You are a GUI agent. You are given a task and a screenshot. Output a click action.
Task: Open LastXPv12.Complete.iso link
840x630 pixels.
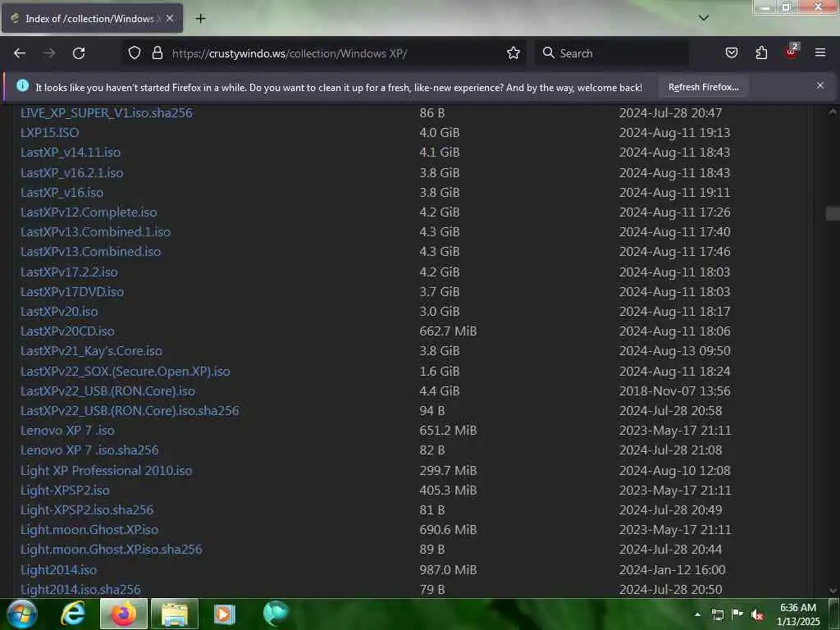click(x=89, y=212)
